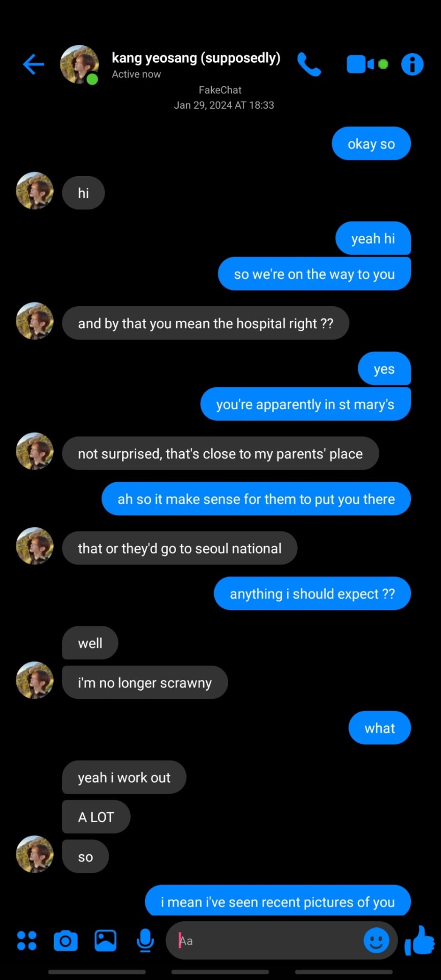The width and height of the screenshot is (441, 980).
Task: Open the more apps grid
Action: click(x=27, y=940)
